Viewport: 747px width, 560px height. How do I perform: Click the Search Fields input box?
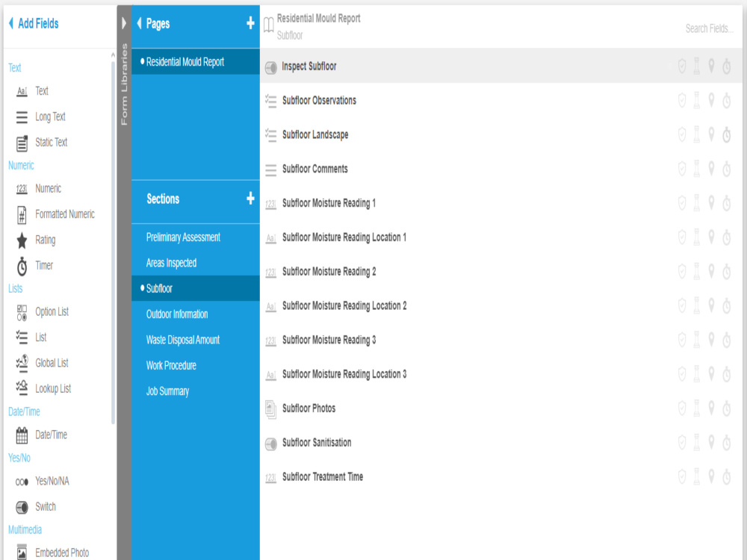707,28
